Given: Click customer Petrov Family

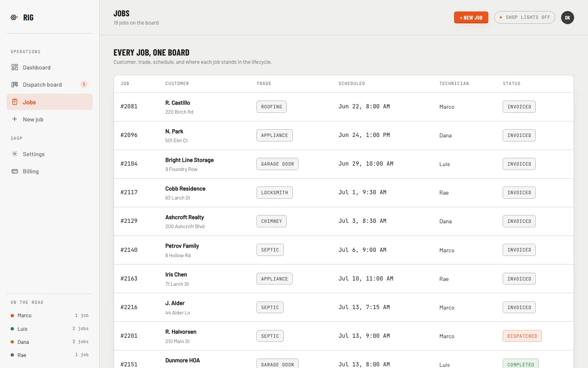Looking at the screenshot, I should tap(182, 246).
